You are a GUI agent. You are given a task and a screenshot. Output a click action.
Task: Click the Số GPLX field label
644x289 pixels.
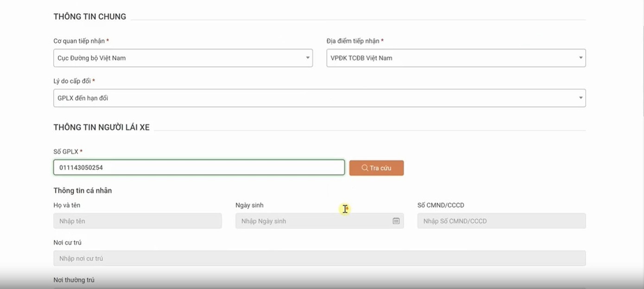66,152
